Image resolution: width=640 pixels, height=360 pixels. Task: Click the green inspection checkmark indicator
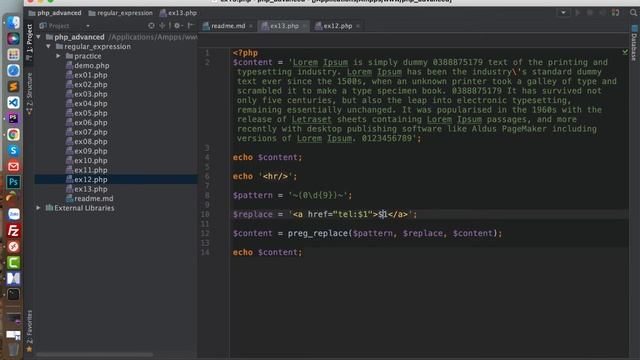click(625, 52)
